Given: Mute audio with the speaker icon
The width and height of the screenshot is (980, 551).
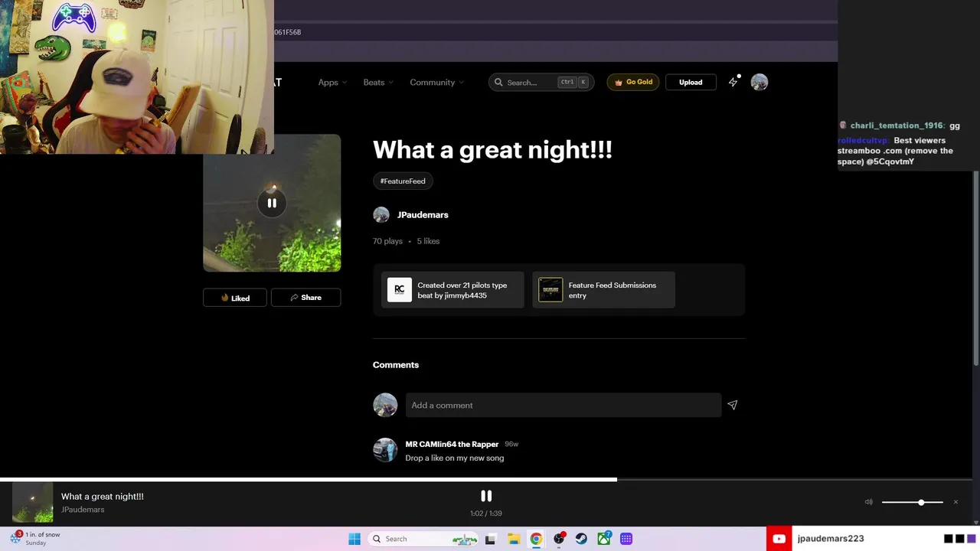Looking at the screenshot, I should tap(868, 502).
